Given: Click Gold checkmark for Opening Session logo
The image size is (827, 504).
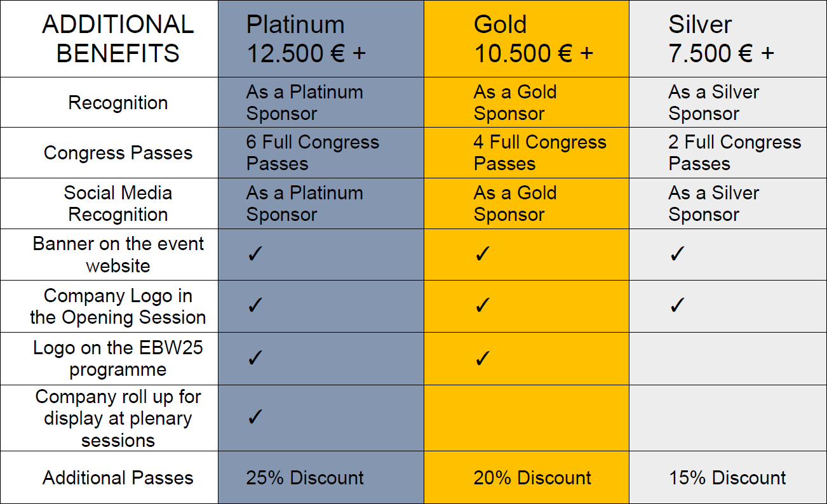Looking at the screenshot, I should (x=482, y=306).
